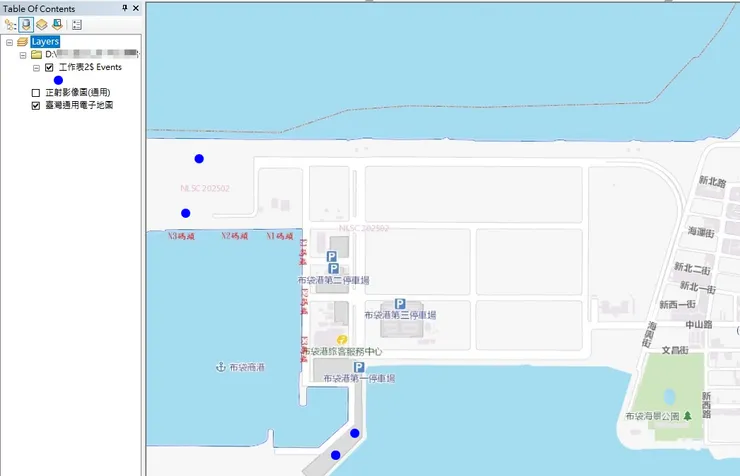Click the blue point just above N3碼頭 label

coord(185,213)
